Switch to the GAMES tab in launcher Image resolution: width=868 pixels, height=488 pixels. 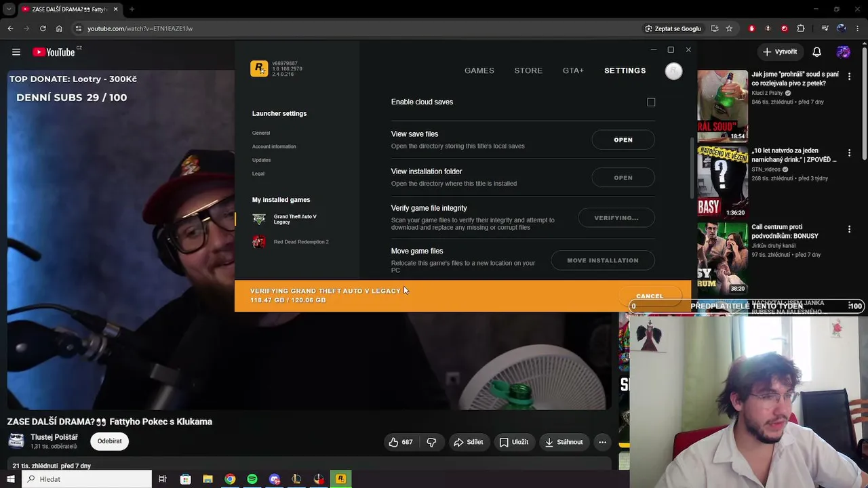479,70
